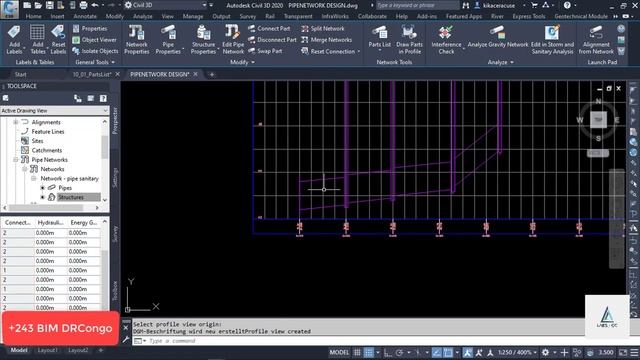Expand the Alignments tree node

16,122
